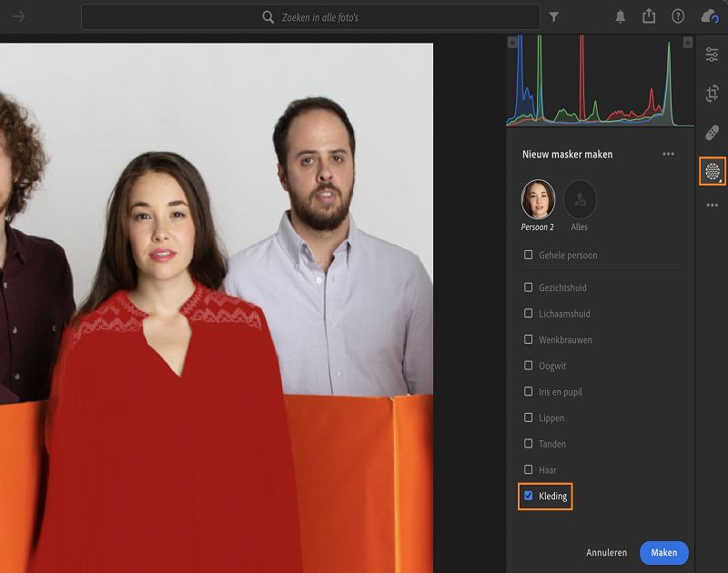728x573 pixels.
Task: Open more tools ellipsis in sidebar
Action: coord(713,205)
